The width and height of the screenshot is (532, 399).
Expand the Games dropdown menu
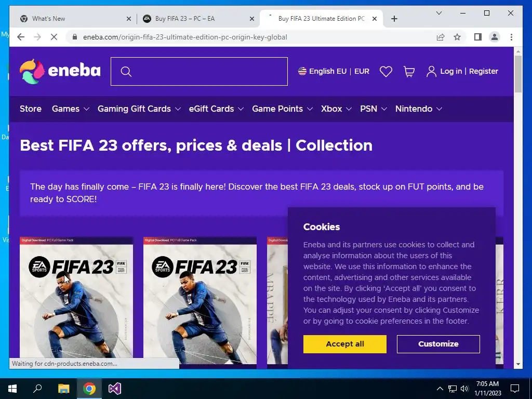click(71, 109)
